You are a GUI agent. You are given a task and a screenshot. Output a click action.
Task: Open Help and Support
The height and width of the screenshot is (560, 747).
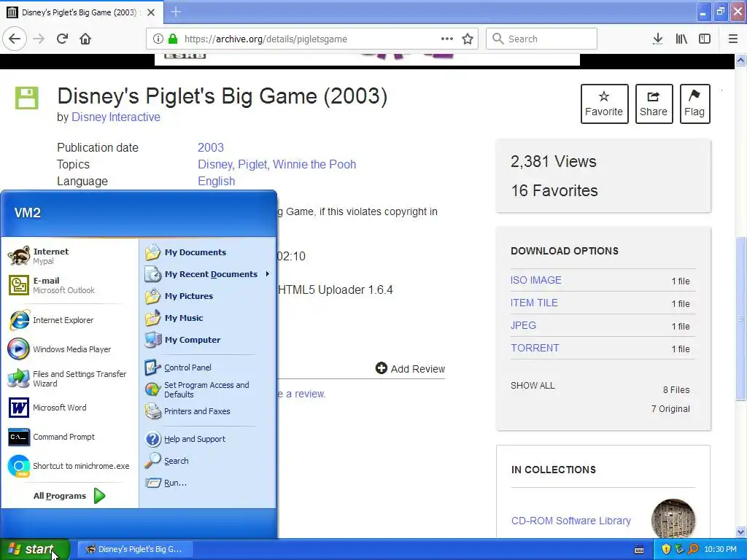coord(208,438)
